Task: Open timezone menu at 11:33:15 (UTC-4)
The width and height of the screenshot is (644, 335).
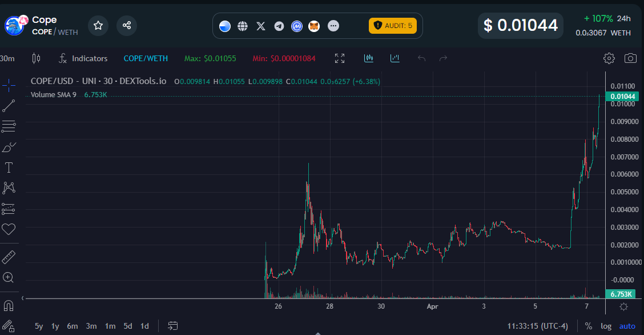Action: [538, 326]
